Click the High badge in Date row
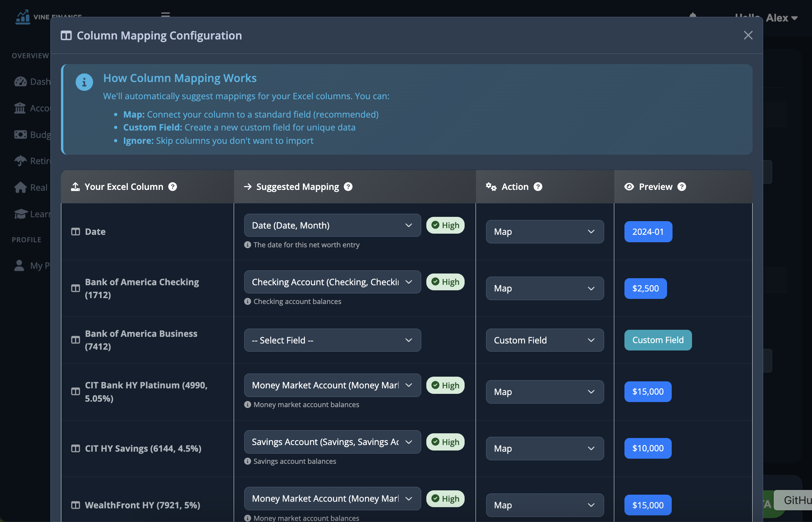The image size is (812, 522). (x=445, y=225)
